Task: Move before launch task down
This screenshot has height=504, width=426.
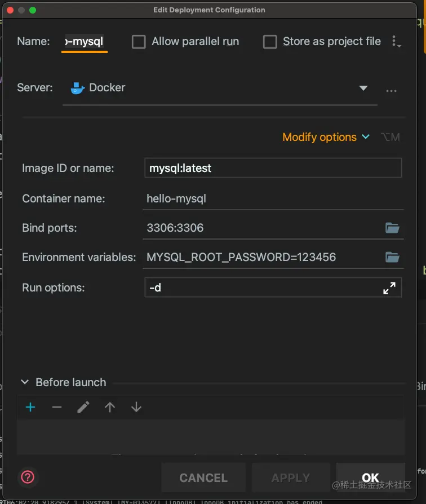Action: coord(136,407)
